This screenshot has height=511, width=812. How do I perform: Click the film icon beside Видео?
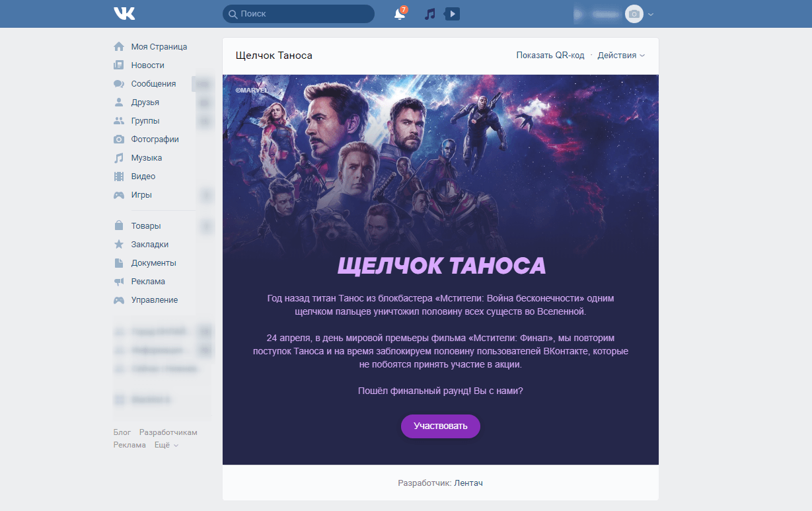[x=119, y=177]
